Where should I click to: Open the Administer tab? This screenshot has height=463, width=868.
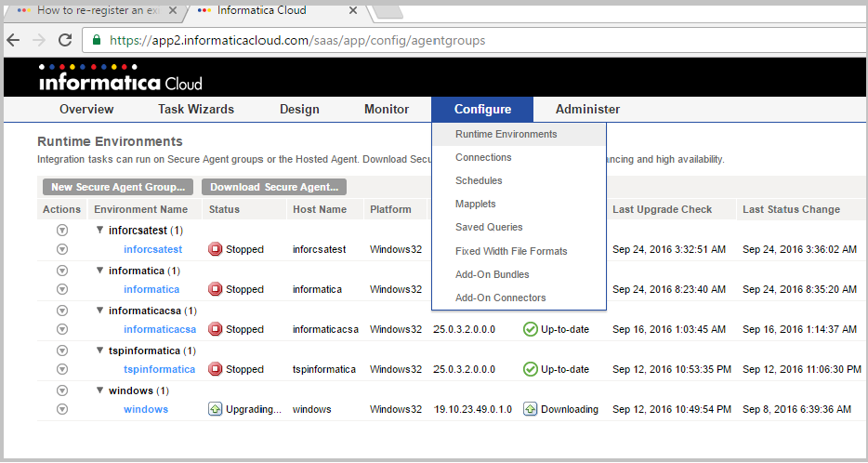(x=588, y=109)
